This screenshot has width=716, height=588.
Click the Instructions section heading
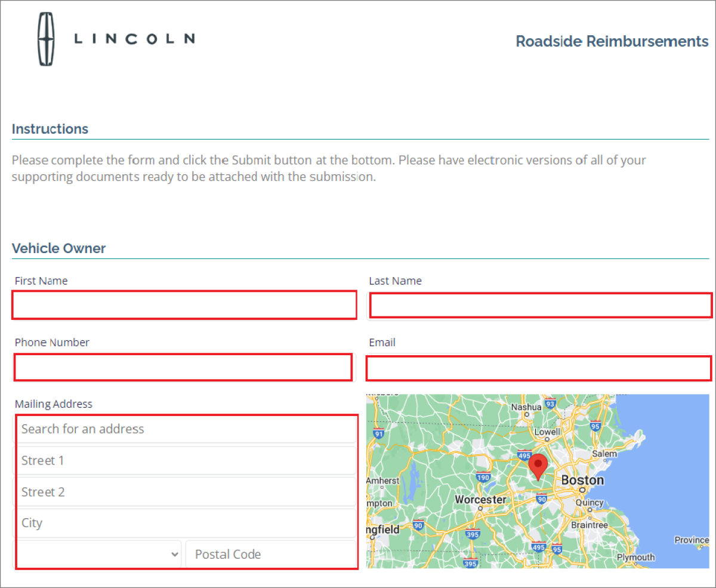click(50, 129)
